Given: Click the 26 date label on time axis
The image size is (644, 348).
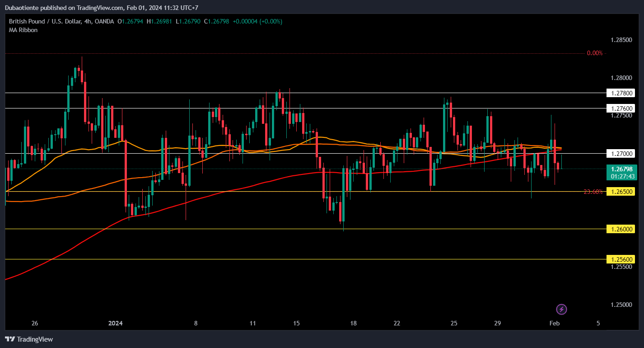Looking at the screenshot, I should pos(35,323).
